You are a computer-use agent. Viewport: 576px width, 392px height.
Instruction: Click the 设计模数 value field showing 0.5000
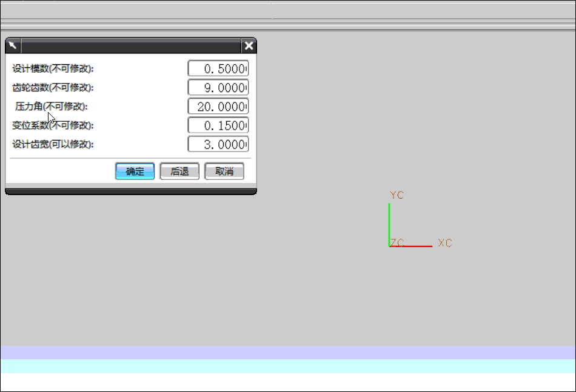pyautogui.click(x=218, y=68)
